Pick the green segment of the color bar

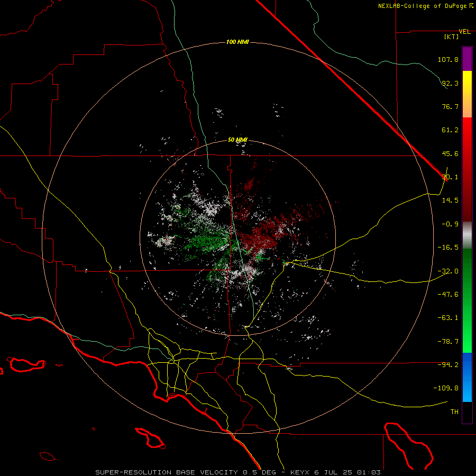tap(467, 300)
